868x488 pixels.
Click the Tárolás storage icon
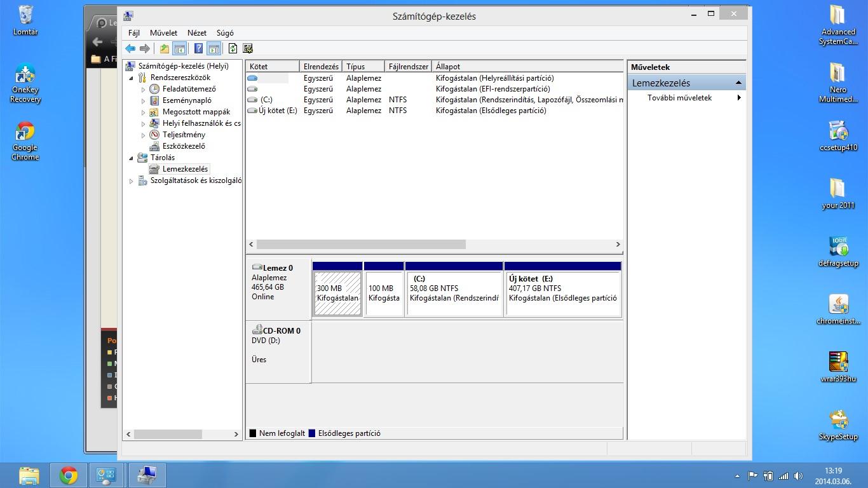(142, 158)
